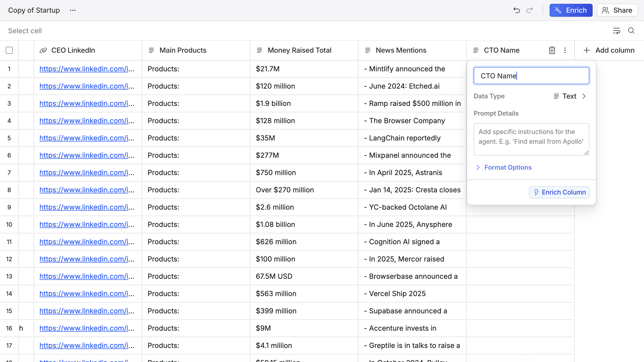644x362 pixels.
Task: Click the undo arrow icon
Action: tap(516, 10)
